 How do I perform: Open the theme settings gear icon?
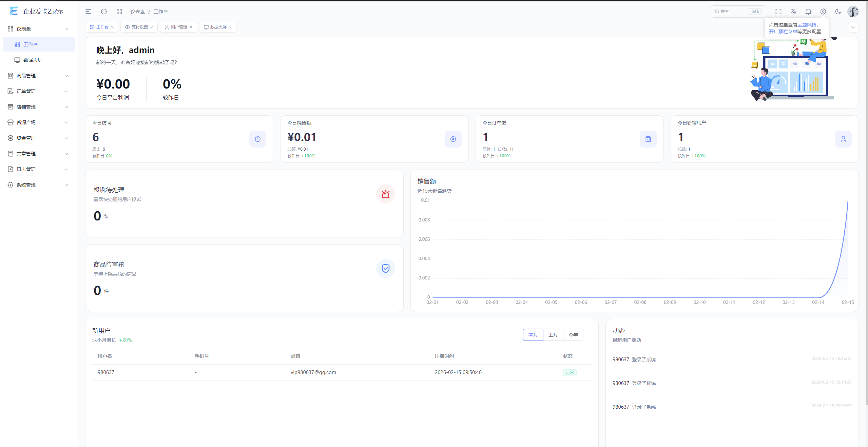point(823,12)
